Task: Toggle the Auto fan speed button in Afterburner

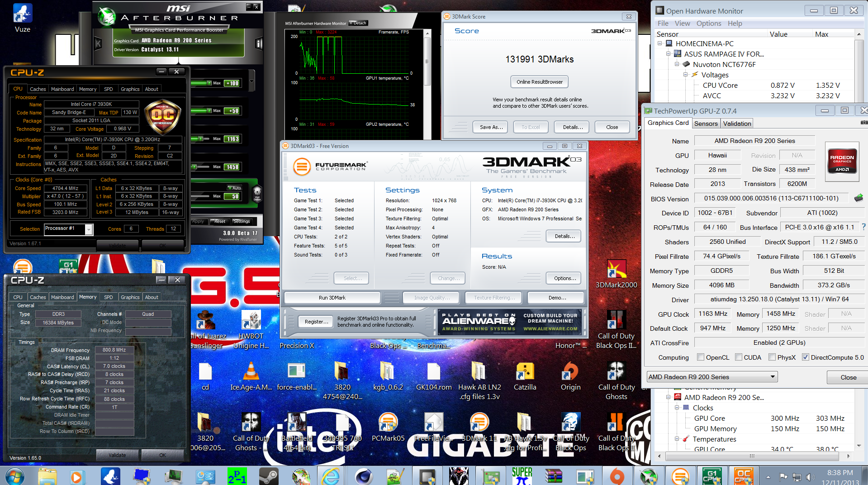Action: [235, 188]
